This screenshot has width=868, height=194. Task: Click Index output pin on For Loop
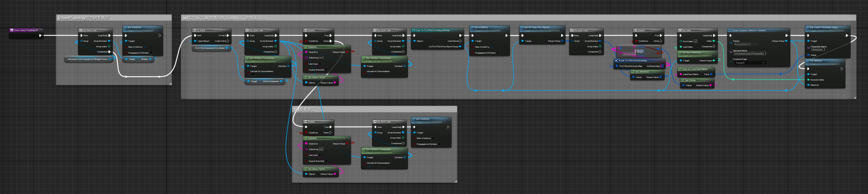(x=714, y=41)
